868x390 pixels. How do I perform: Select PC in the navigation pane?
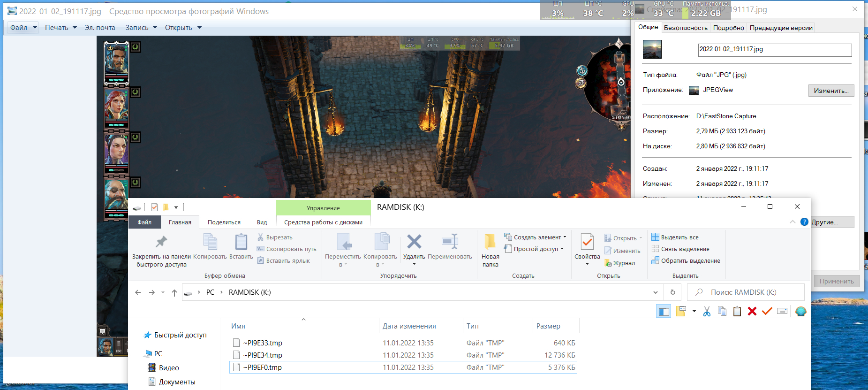(x=158, y=354)
